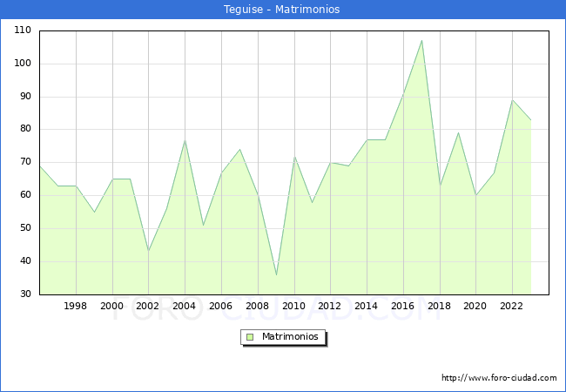
Task: Click the 2004 peak data point near 77
Action: click(x=185, y=140)
